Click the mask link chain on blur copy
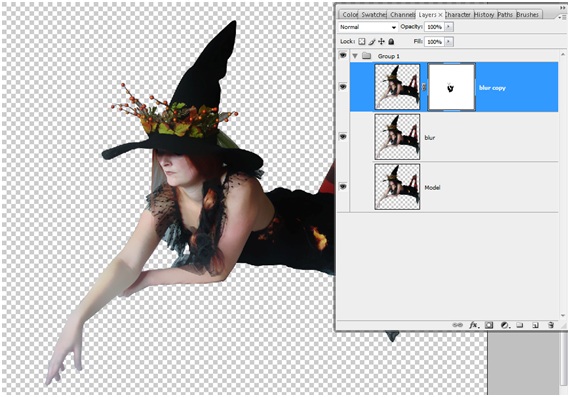 pyautogui.click(x=424, y=87)
